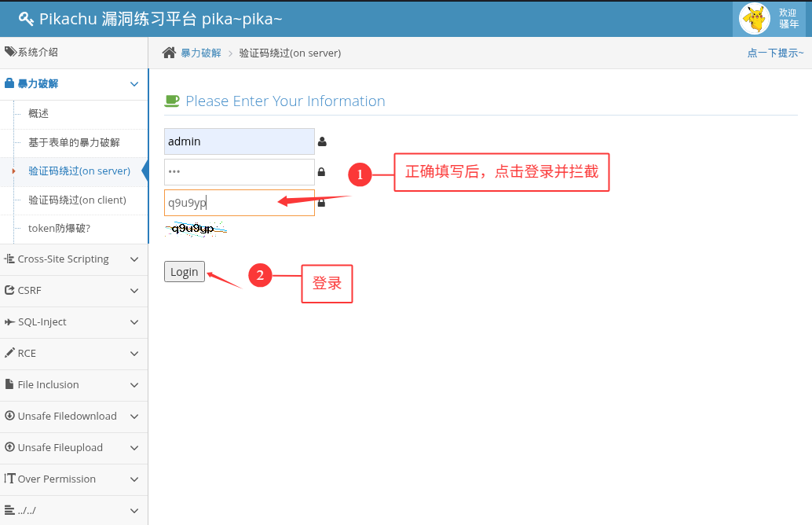Expand the ../../ chevron

coord(134,511)
